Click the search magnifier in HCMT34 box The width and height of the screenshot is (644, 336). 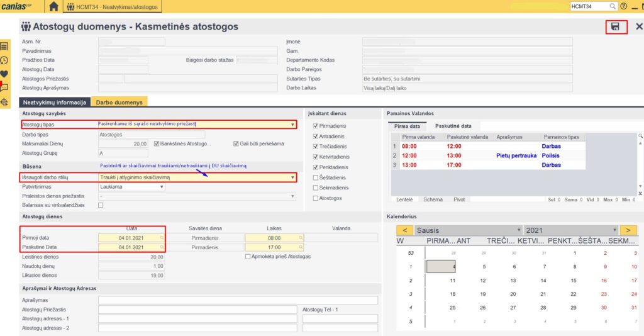pyautogui.click(x=613, y=6)
